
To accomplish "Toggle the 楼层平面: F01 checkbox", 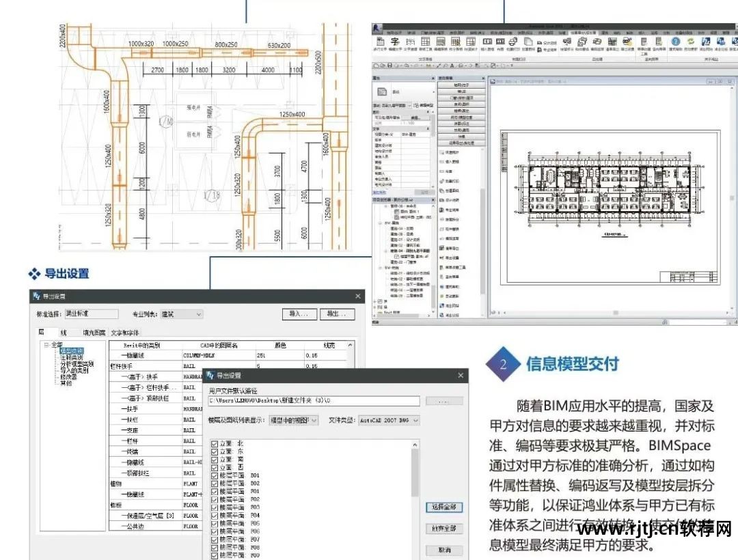I will click(x=215, y=491).
